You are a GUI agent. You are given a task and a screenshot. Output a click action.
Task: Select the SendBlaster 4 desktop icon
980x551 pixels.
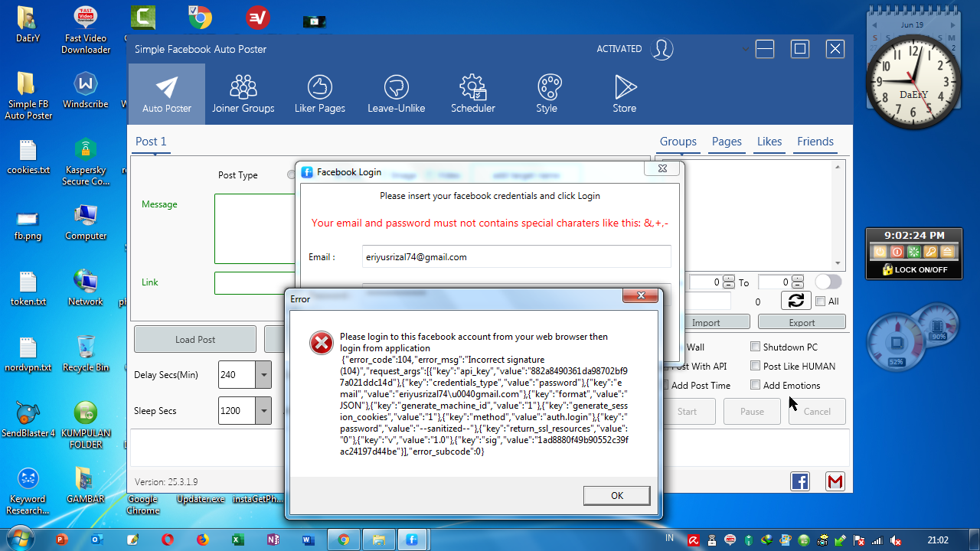click(x=28, y=419)
